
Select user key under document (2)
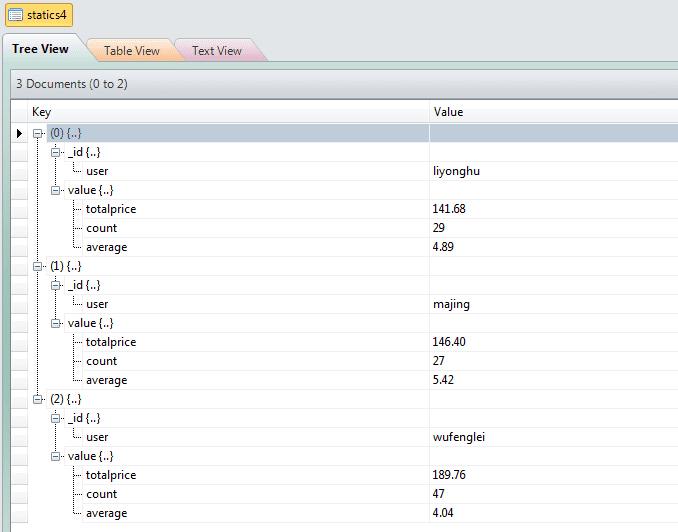97,437
